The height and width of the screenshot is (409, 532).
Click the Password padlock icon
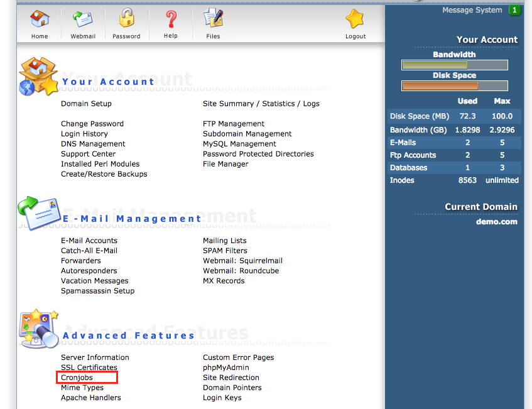(127, 20)
